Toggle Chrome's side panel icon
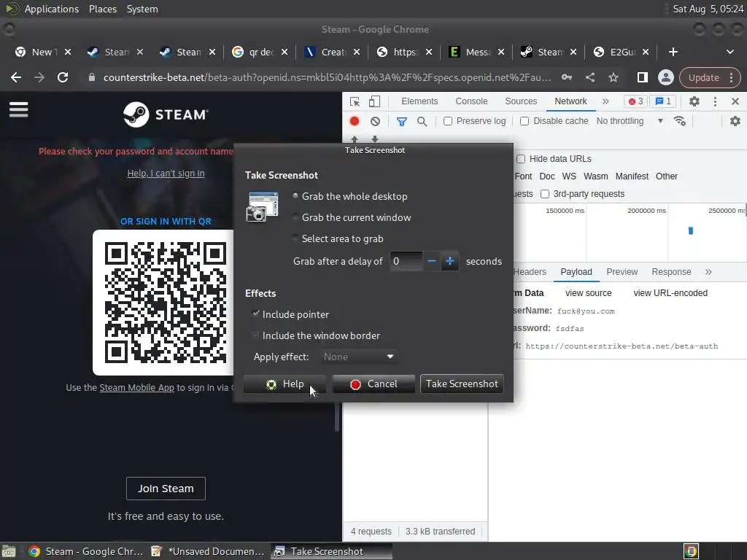Screen dimensions: 747x560 pos(642,77)
